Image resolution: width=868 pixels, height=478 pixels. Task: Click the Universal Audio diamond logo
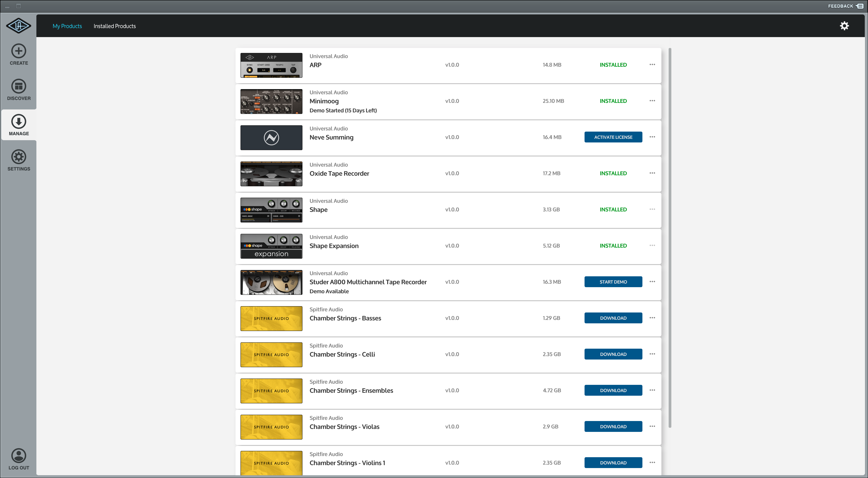click(x=19, y=26)
